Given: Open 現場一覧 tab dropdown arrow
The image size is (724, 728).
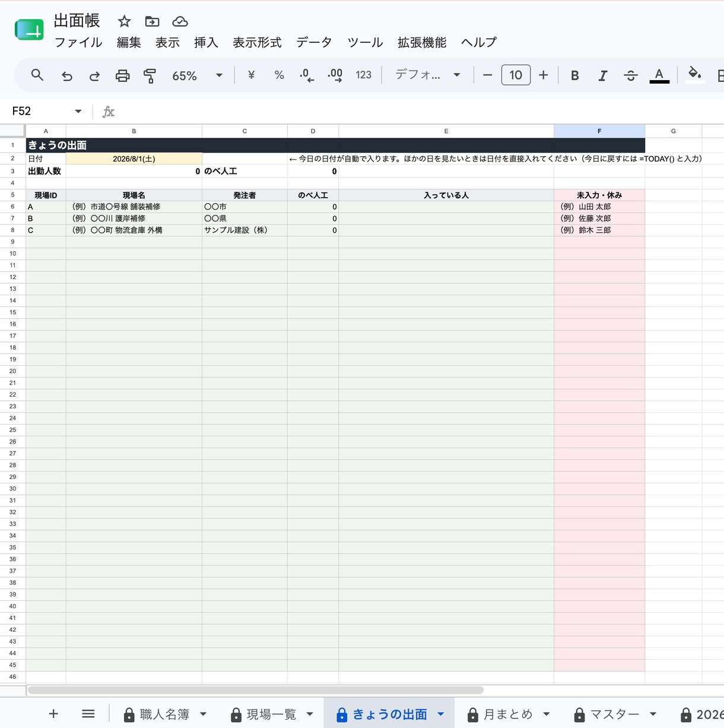Looking at the screenshot, I should click(310, 714).
